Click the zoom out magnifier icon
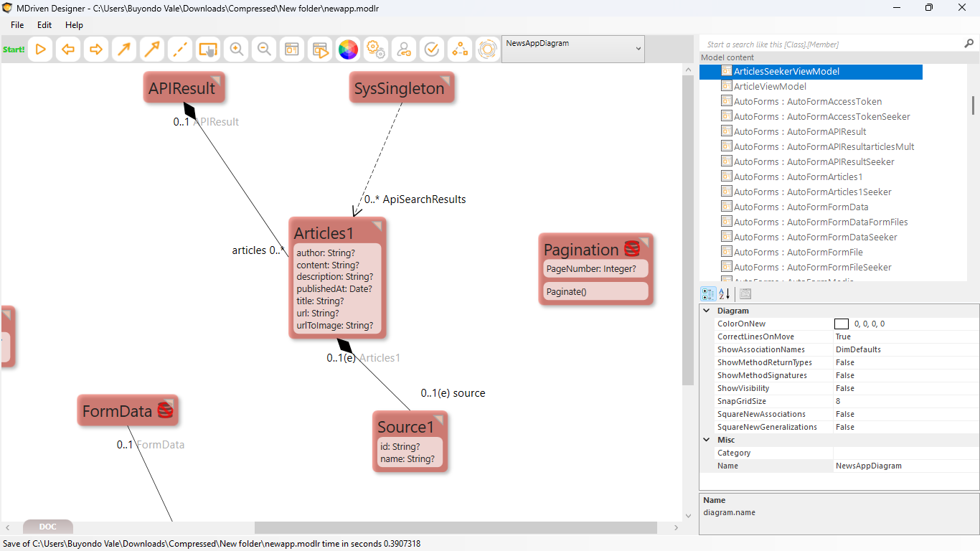Screen dimensions: 980x551 click(264, 50)
